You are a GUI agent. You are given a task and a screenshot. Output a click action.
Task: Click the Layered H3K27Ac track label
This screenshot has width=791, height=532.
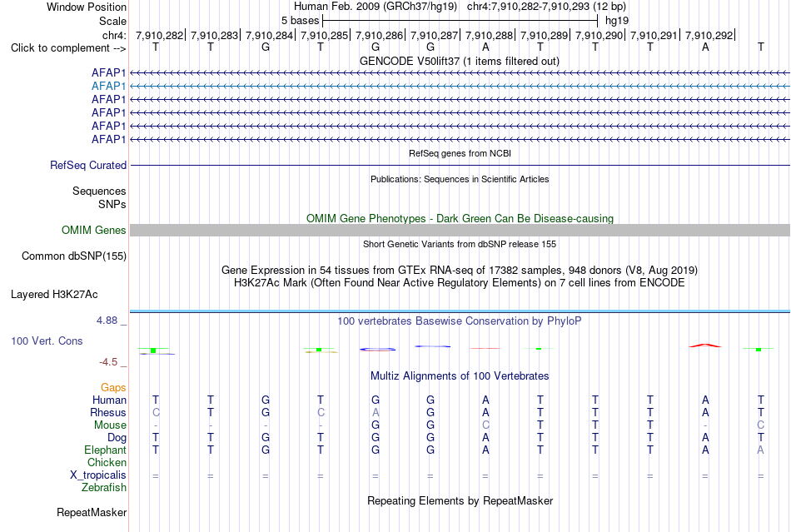[x=54, y=295]
